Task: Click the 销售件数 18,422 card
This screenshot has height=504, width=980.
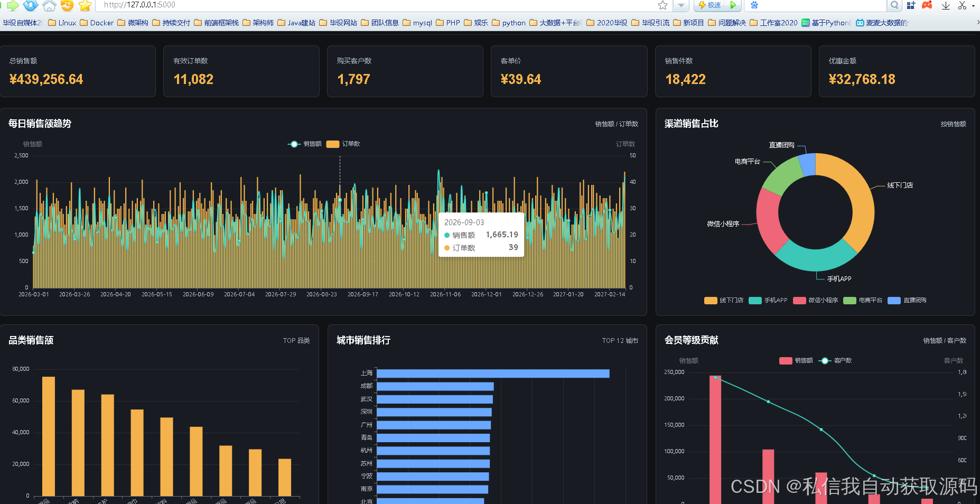Action: (x=733, y=71)
